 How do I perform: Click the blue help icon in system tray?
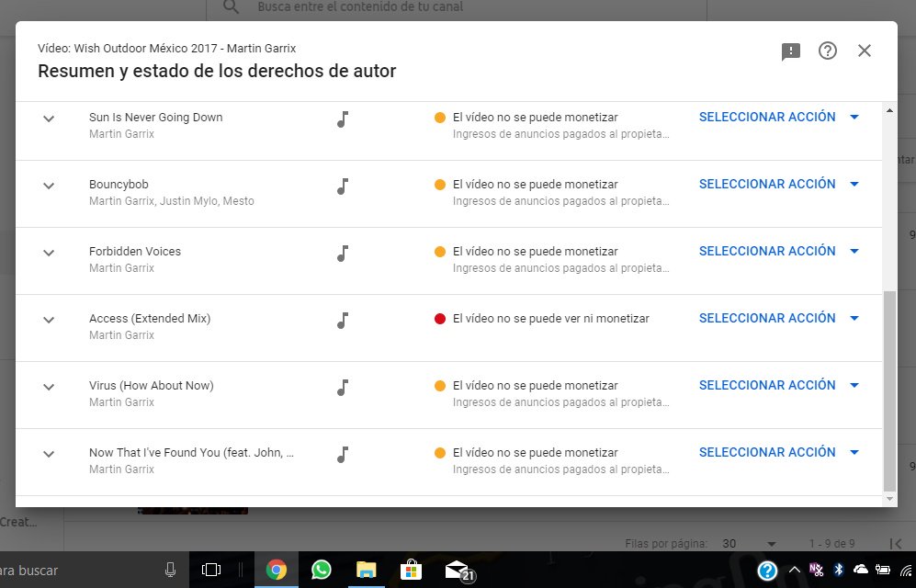click(x=767, y=570)
